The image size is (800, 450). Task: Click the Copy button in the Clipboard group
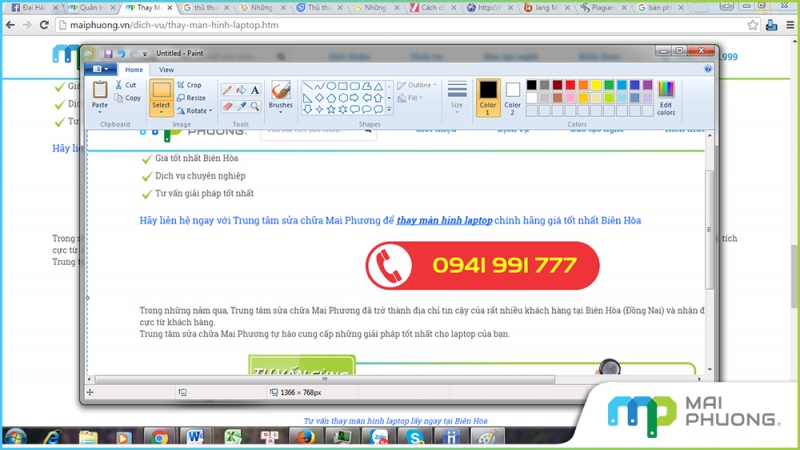pos(128,98)
